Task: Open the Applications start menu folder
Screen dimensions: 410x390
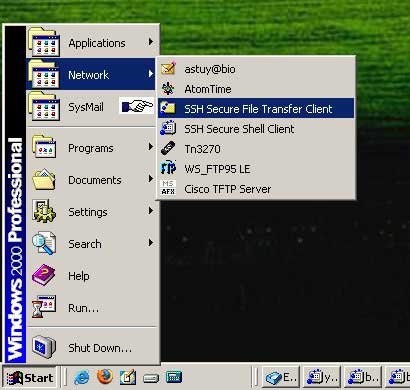Action: (91, 42)
